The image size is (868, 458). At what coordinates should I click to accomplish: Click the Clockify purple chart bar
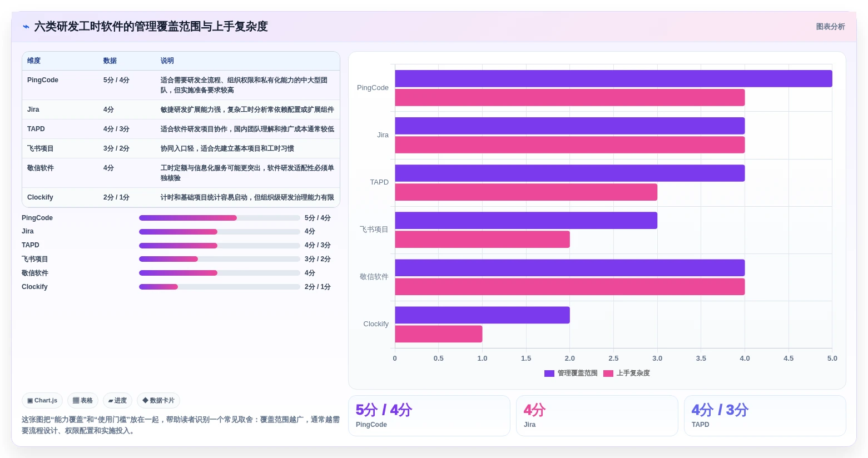point(482,315)
